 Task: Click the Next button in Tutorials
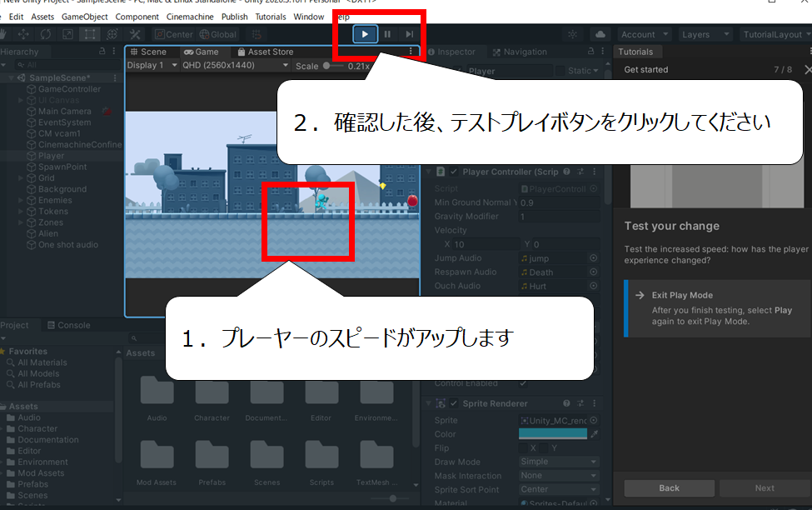765,488
